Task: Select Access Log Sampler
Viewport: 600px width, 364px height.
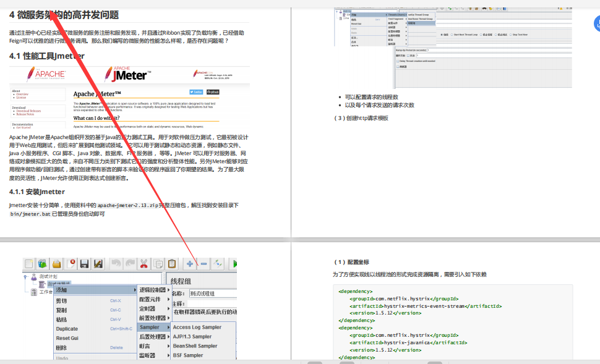Action: click(203, 328)
